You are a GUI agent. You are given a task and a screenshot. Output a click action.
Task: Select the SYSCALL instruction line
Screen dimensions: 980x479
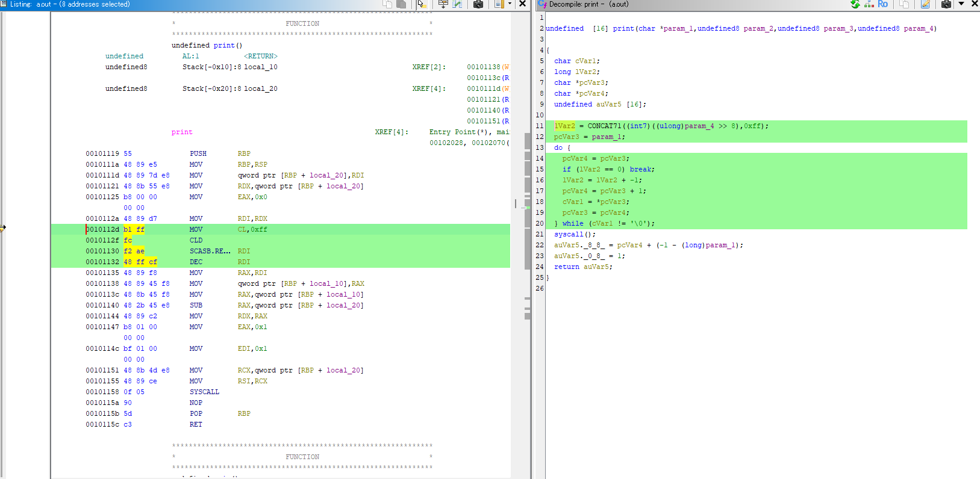tap(204, 392)
